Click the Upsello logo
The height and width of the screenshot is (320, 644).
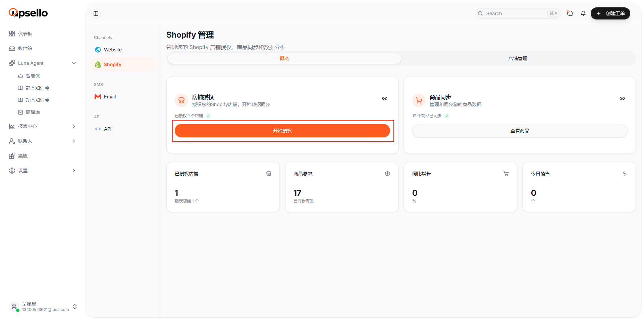coord(28,13)
